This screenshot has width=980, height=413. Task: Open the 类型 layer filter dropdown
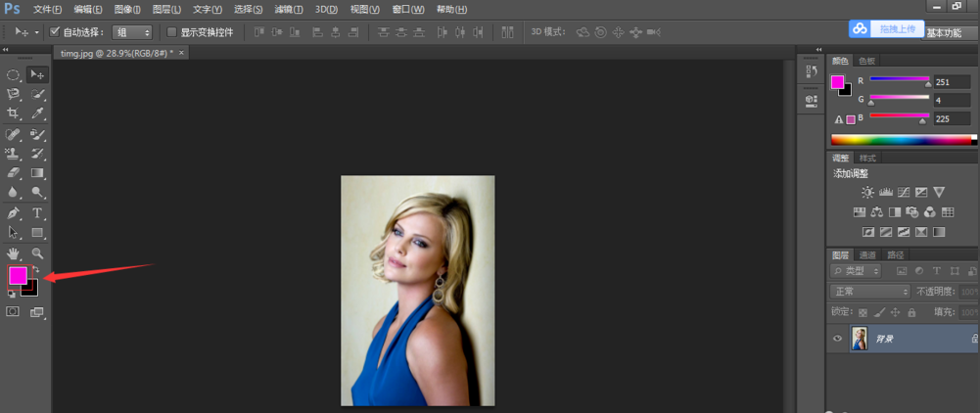(x=857, y=271)
